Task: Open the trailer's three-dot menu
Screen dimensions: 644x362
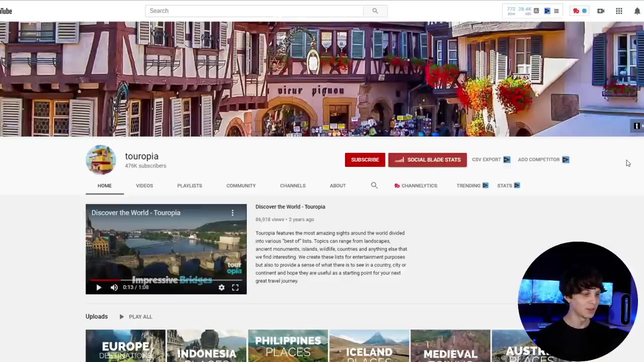Action: [x=232, y=213]
